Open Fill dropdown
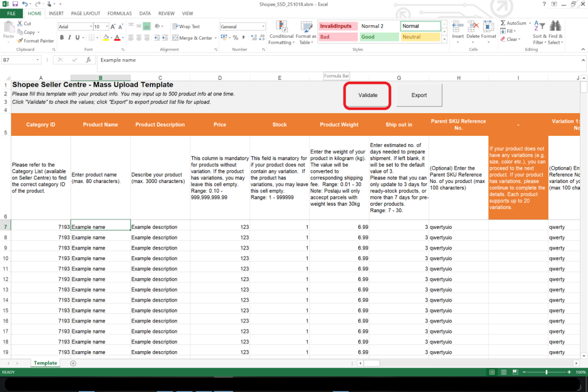 (508, 31)
